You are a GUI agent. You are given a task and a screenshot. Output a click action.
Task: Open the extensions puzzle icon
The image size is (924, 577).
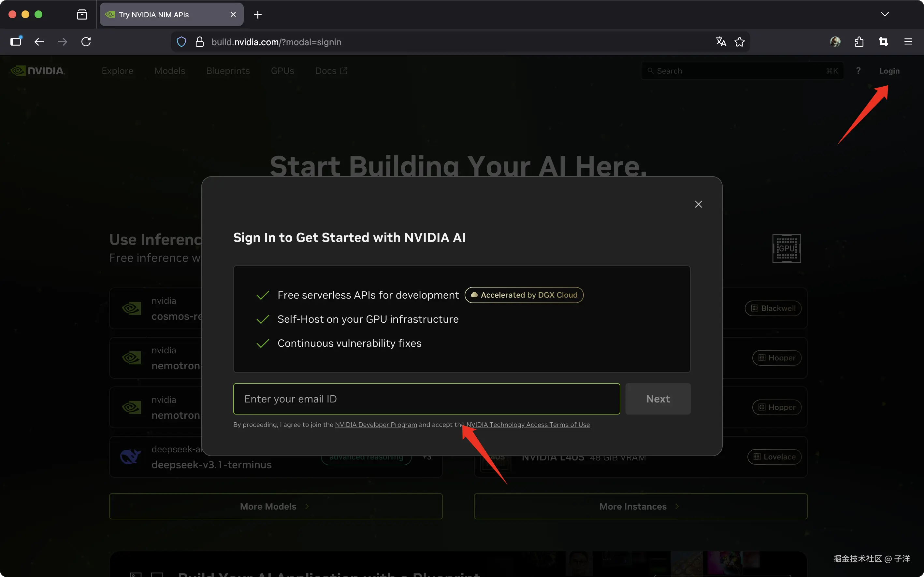tap(859, 42)
